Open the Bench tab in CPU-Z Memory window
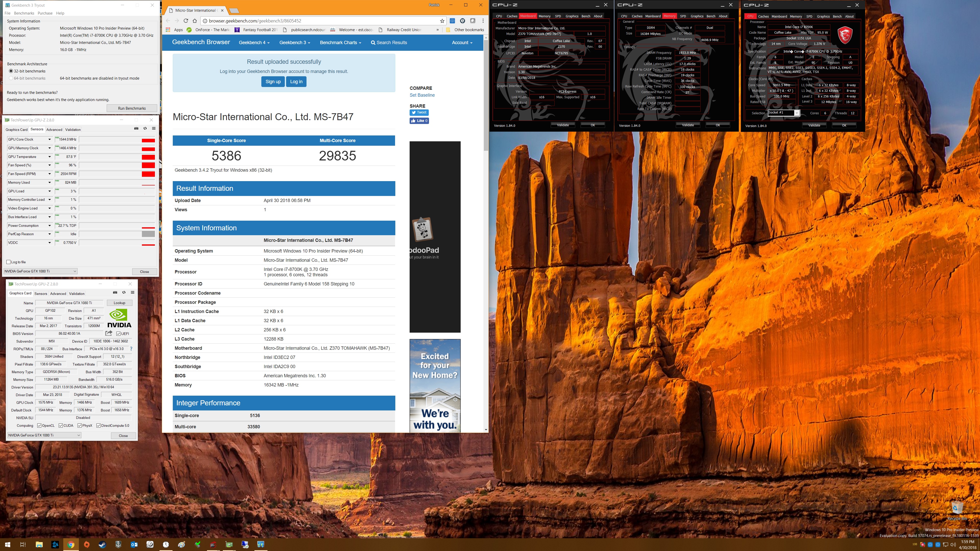 (711, 16)
